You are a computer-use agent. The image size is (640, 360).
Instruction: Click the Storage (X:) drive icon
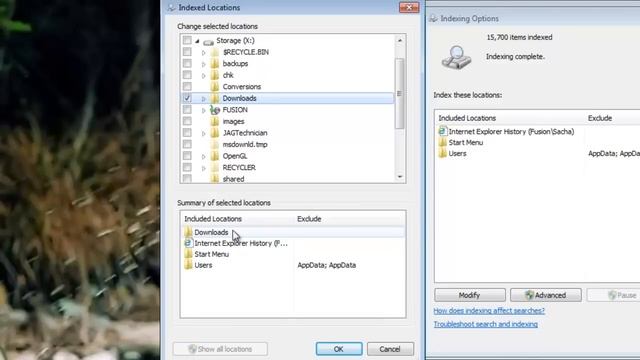tap(208, 41)
